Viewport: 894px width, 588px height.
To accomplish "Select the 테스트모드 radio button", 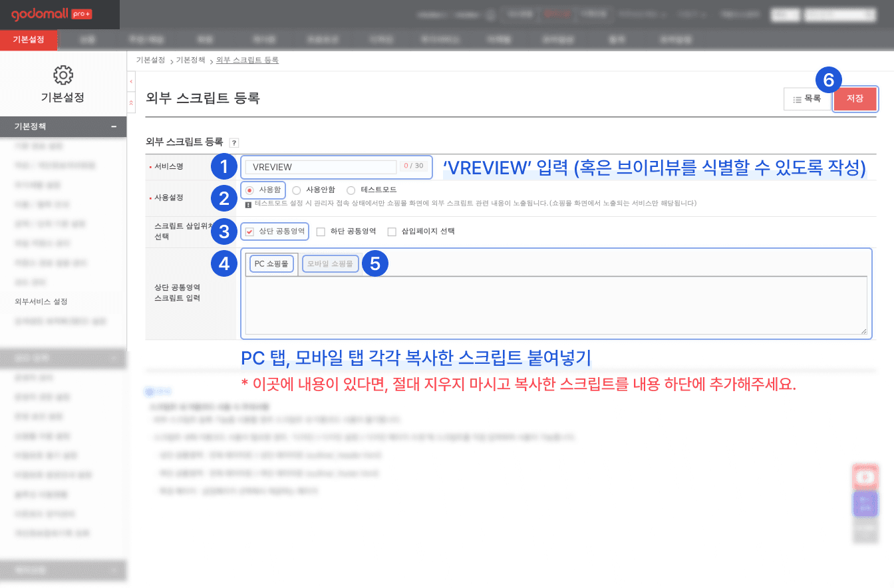I will (x=351, y=189).
